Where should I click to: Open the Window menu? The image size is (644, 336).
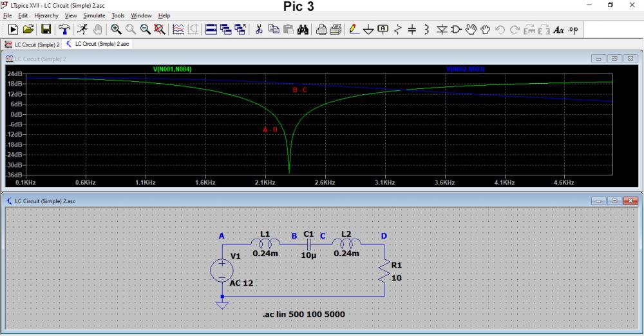pyautogui.click(x=141, y=15)
